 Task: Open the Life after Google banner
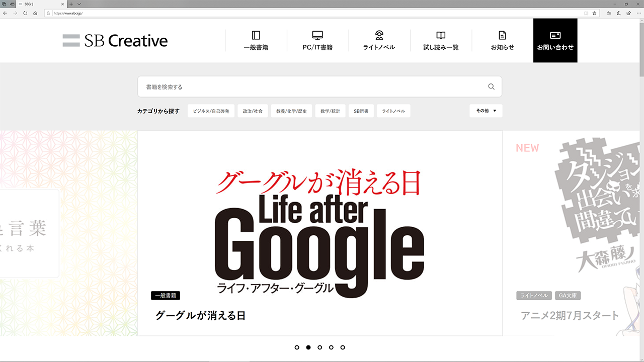point(320,233)
